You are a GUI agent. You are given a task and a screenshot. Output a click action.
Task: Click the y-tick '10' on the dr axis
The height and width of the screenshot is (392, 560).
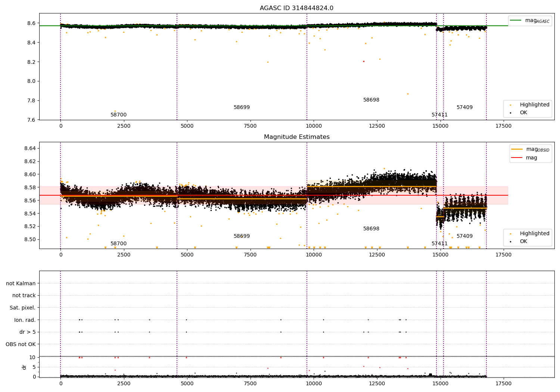[x=32, y=357]
